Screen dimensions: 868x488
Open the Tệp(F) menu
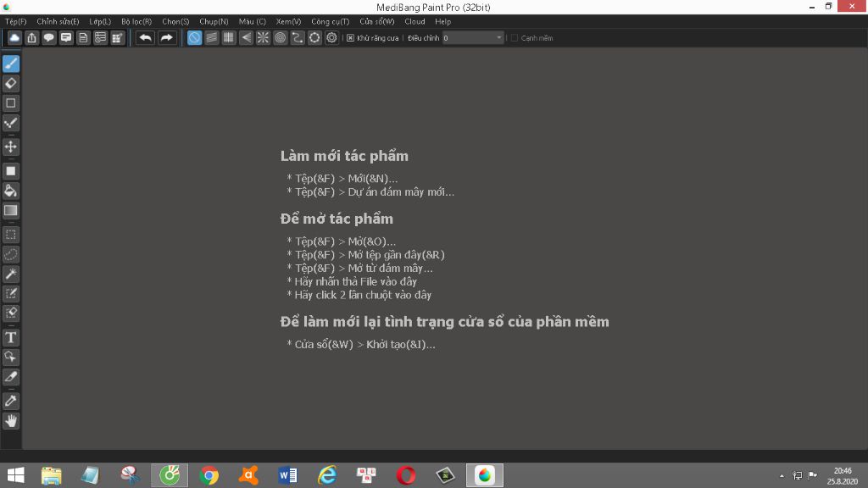point(15,21)
